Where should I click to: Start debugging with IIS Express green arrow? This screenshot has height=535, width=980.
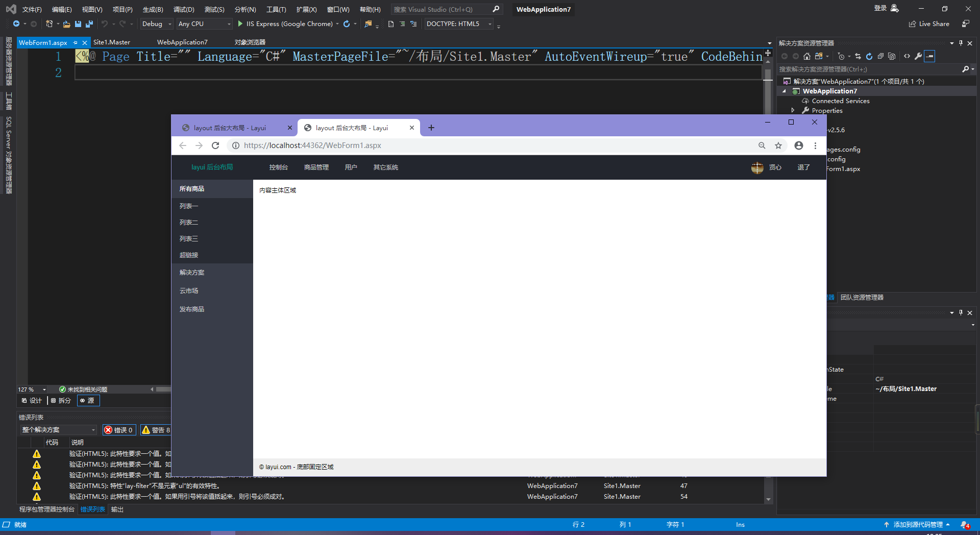pos(239,23)
